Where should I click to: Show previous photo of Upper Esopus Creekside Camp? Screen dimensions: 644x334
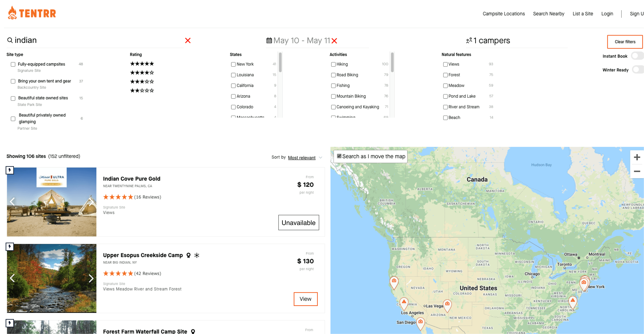click(x=12, y=278)
